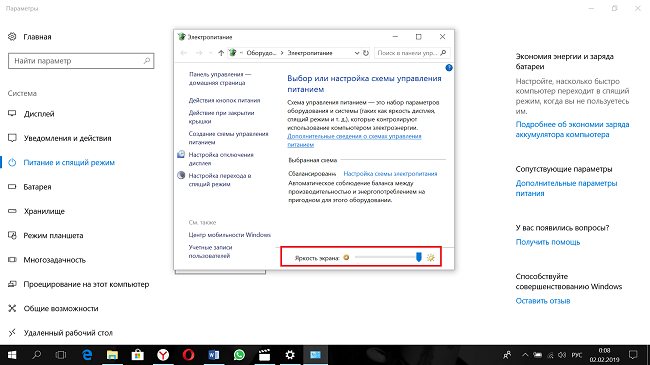Open the Windows Start menu

(x=12, y=355)
